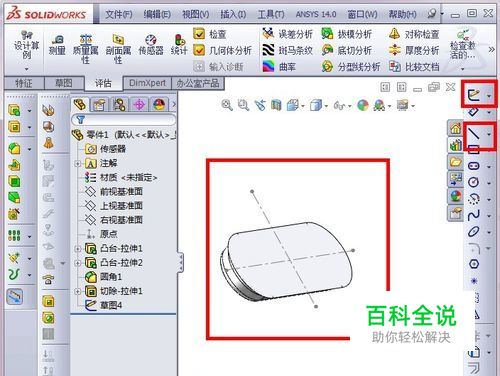The width and height of the screenshot is (500, 376).
Task: Click the 检查激活的 check active document tool
Action: point(462,45)
